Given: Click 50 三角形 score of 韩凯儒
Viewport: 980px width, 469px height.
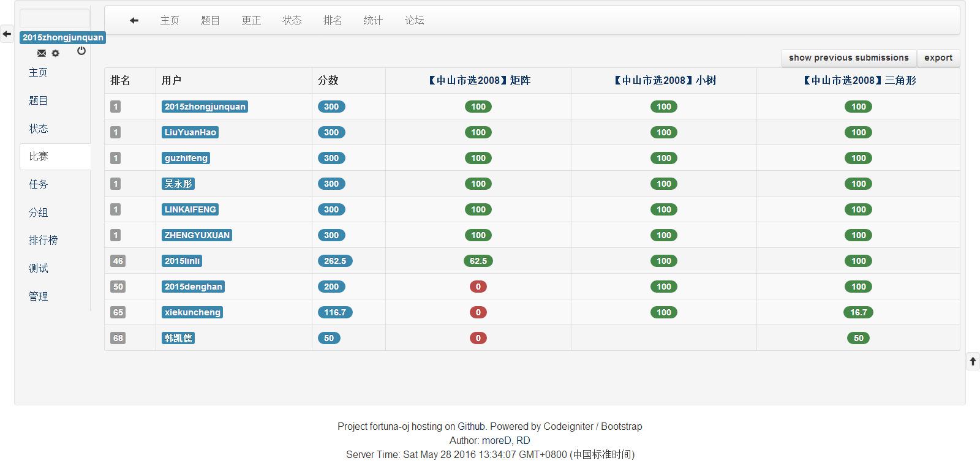Looking at the screenshot, I should [x=859, y=338].
